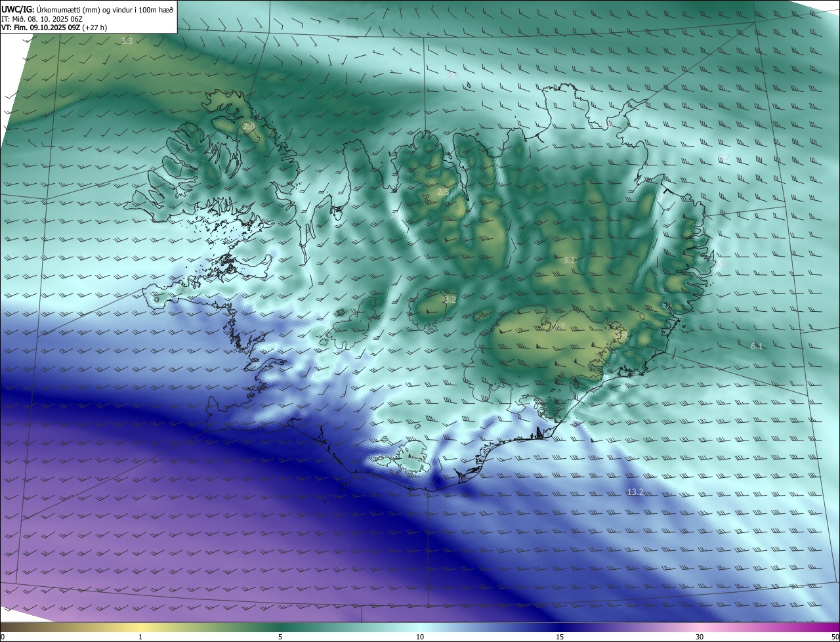The height and width of the screenshot is (642, 840).
Task: Click the colorbar tick label 0
Action: 3,637
